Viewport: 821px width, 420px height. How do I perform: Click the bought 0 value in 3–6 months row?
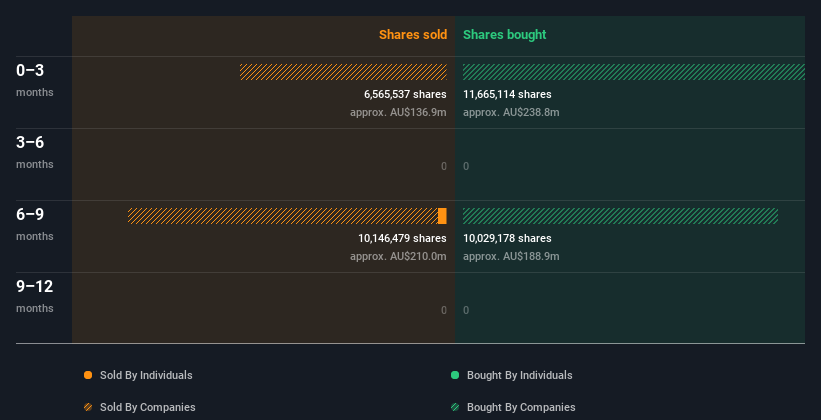point(466,167)
